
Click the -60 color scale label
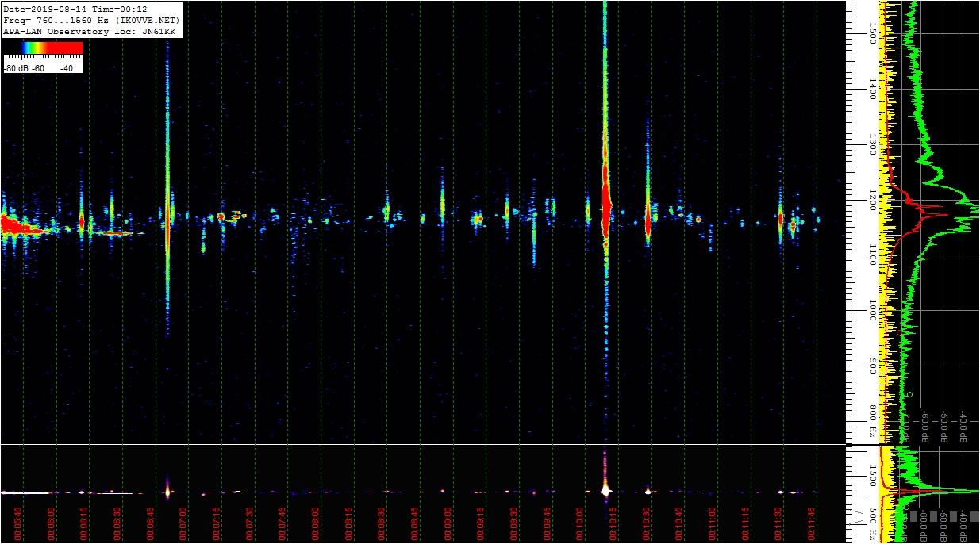[39, 68]
